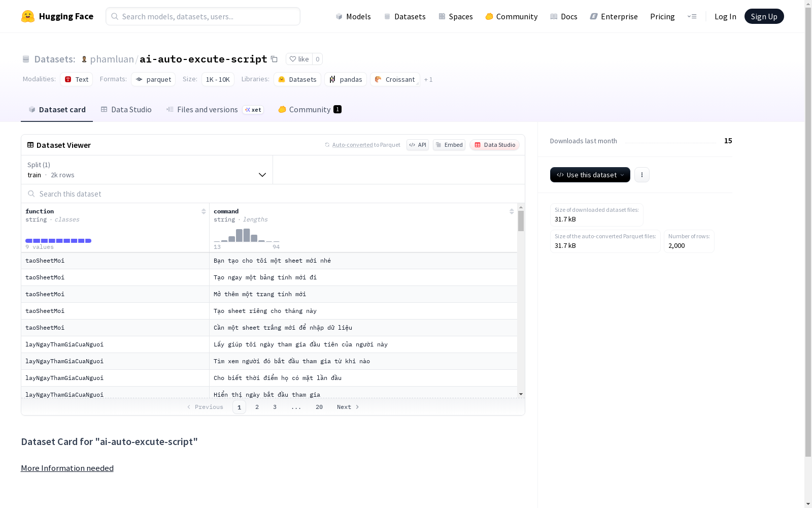Image resolution: width=812 pixels, height=508 pixels.
Task: Click the heart like button
Action: [299, 59]
